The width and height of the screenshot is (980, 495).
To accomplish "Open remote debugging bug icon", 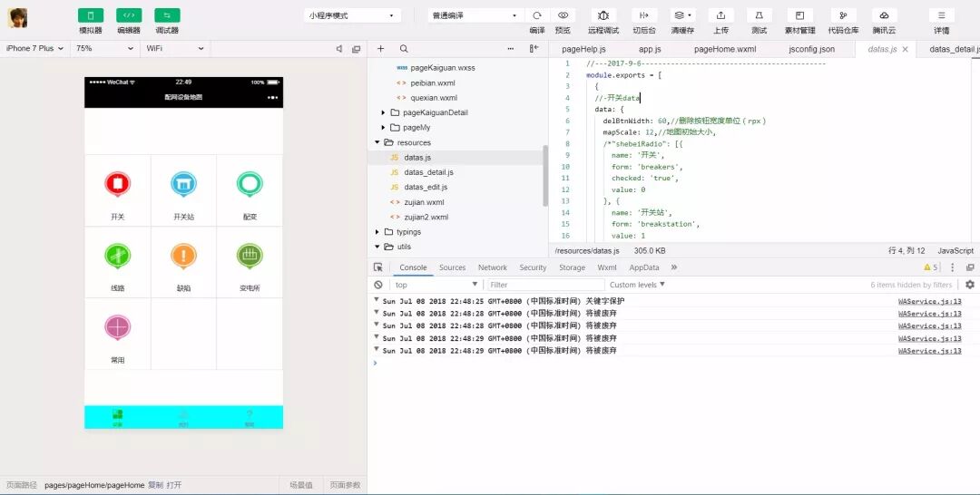I will click(x=603, y=15).
